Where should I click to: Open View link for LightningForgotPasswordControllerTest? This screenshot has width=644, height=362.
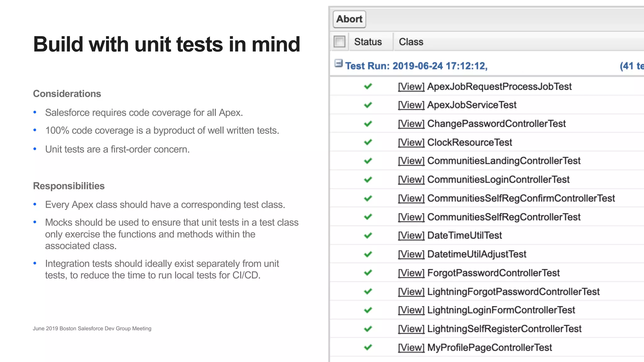411,292
